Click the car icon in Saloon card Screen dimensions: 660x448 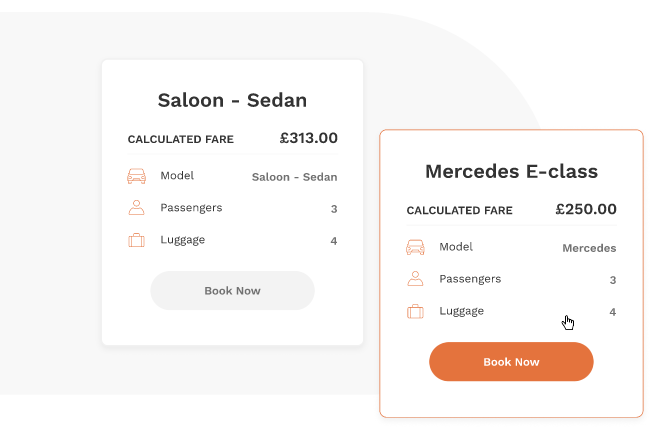pos(137,177)
